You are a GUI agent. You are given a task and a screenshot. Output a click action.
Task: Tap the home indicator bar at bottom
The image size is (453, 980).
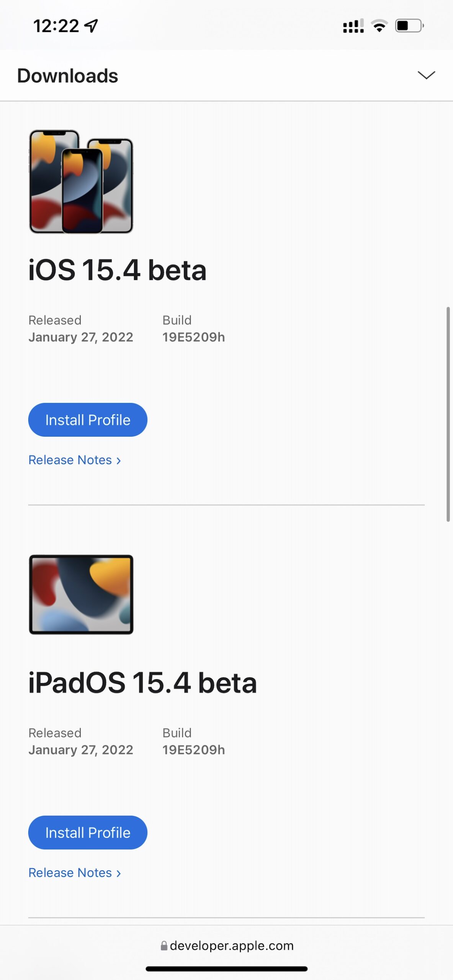227,969
